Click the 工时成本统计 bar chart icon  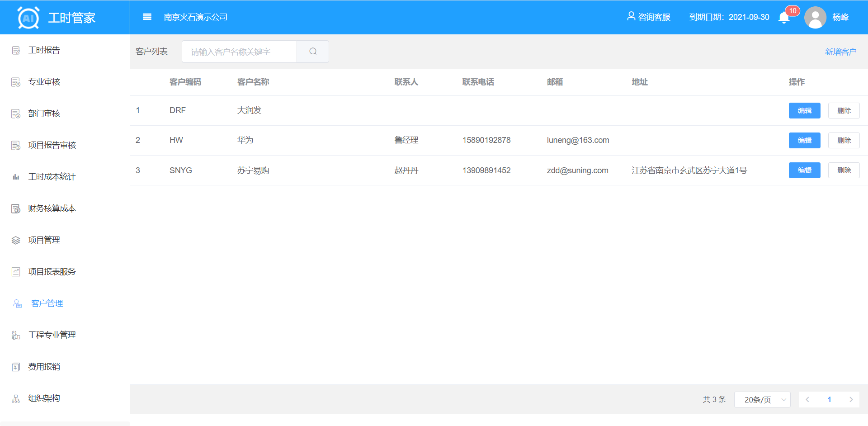click(16, 177)
